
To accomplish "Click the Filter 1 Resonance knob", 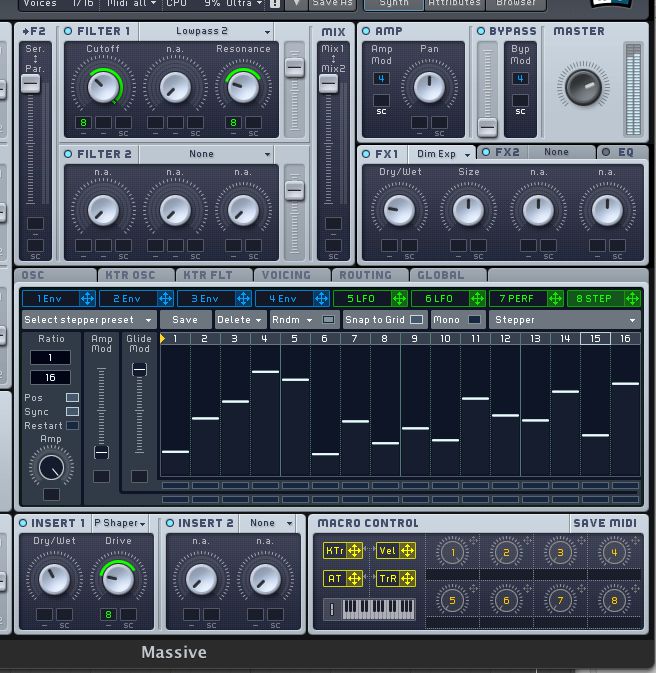I will point(243,87).
